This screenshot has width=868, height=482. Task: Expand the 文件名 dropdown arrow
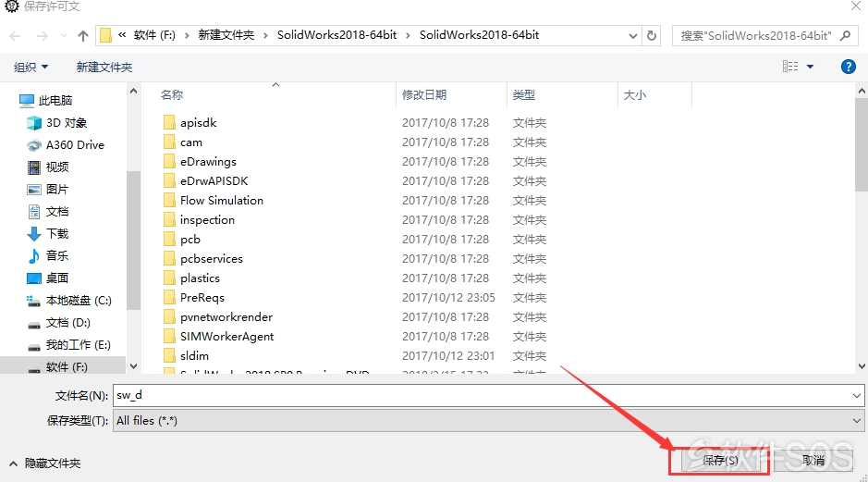coord(856,396)
